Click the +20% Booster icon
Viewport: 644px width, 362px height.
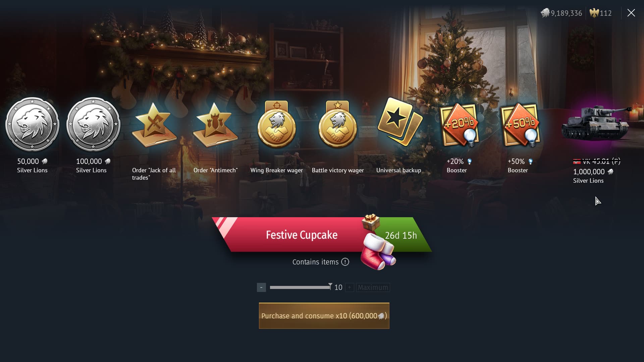460,125
